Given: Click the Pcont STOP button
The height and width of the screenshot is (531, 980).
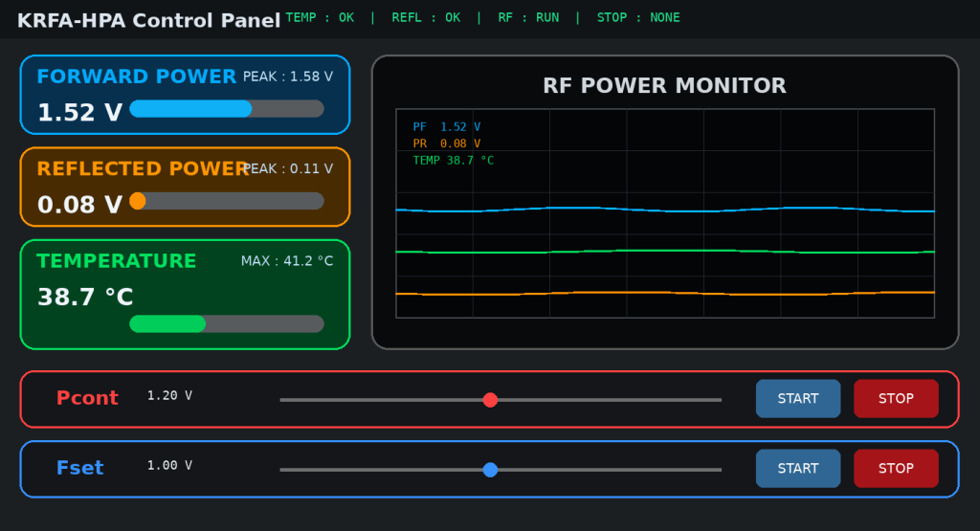Looking at the screenshot, I should coord(896,399).
